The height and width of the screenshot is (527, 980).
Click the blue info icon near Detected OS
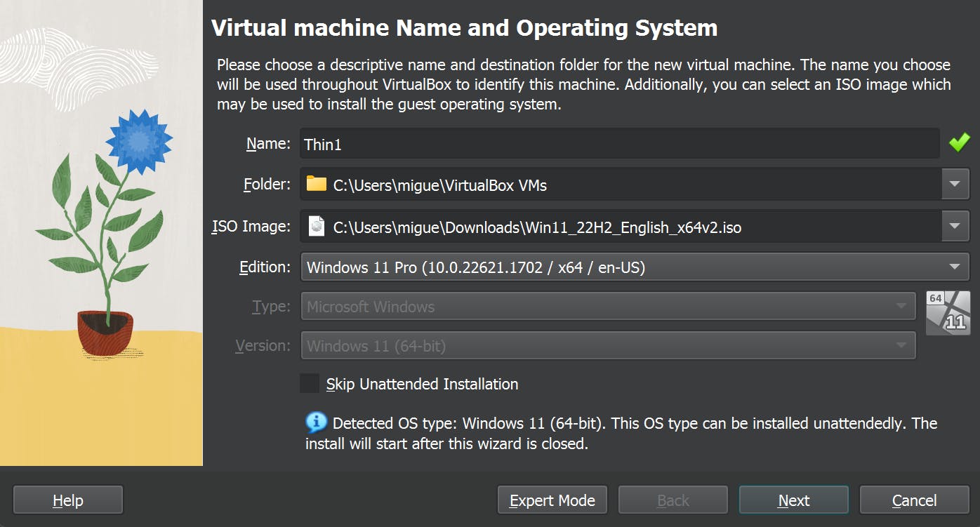[316, 422]
